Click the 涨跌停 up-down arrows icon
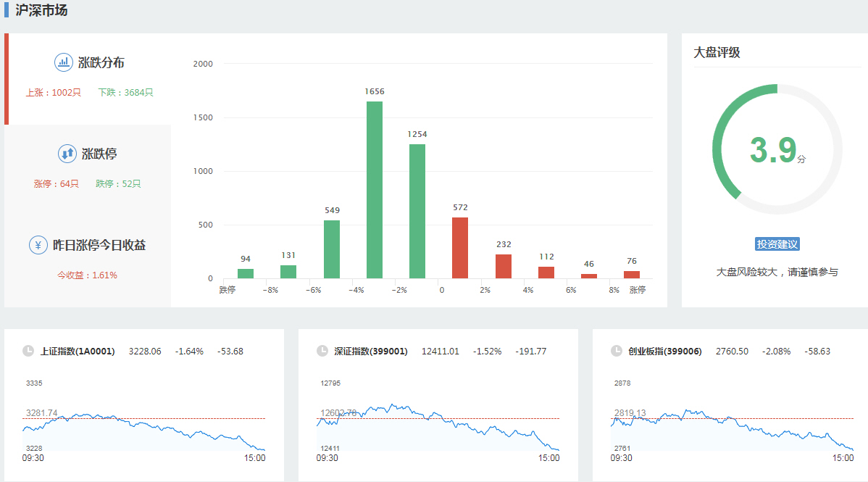This screenshot has width=868, height=482. point(67,154)
